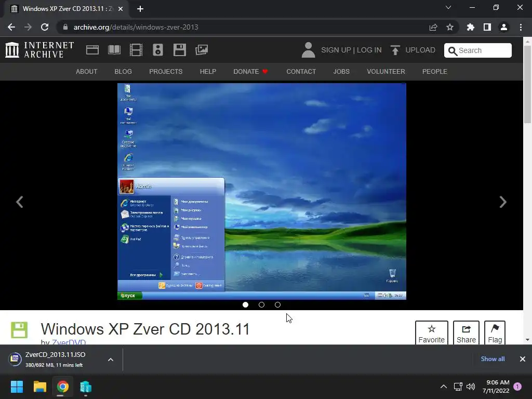Open the JOBS menu item
This screenshot has width=532, height=399.
(341, 72)
